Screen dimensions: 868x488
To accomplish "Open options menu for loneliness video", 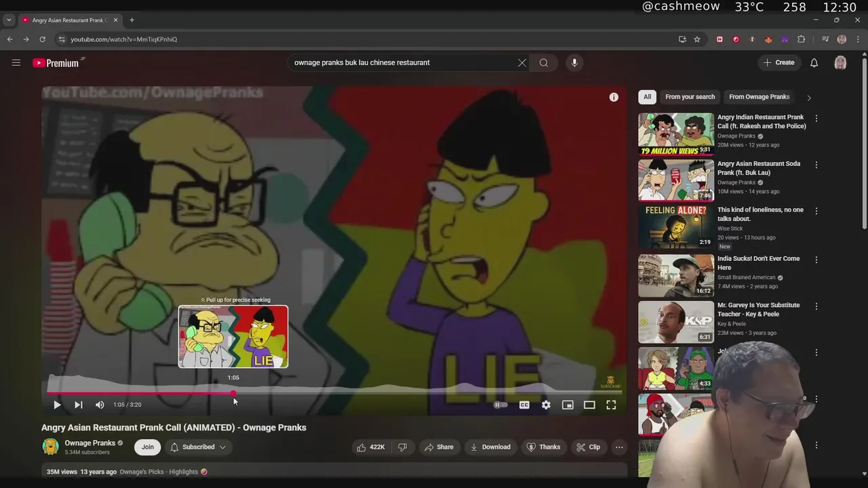I will coord(816,211).
